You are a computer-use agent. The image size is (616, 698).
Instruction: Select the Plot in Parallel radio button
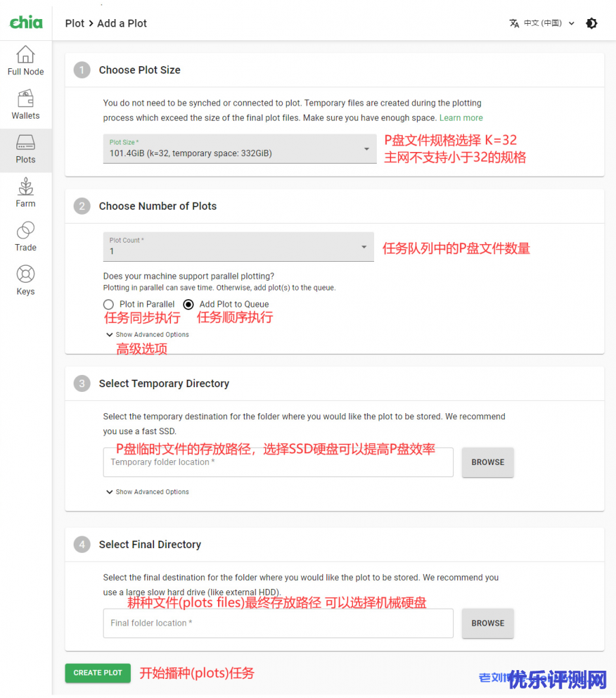tap(108, 305)
